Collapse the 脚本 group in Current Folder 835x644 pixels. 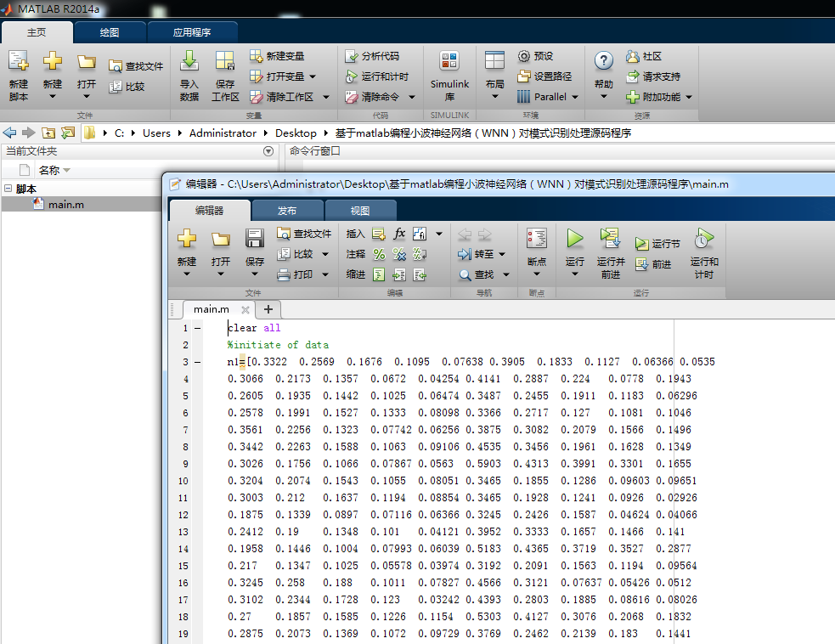[8, 188]
